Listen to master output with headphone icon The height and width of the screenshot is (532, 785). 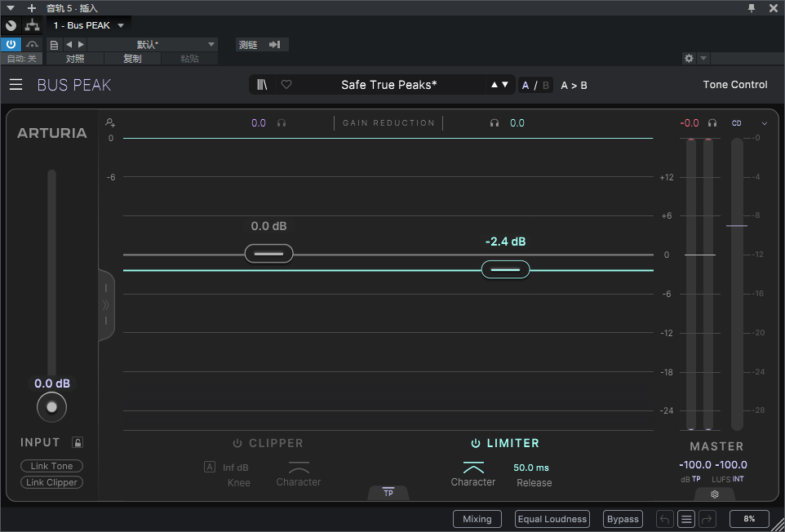pyautogui.click(x=712, y=123)
